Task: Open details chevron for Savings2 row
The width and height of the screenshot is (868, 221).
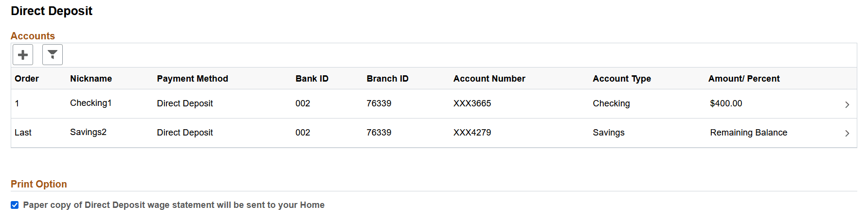Action: 847,133
